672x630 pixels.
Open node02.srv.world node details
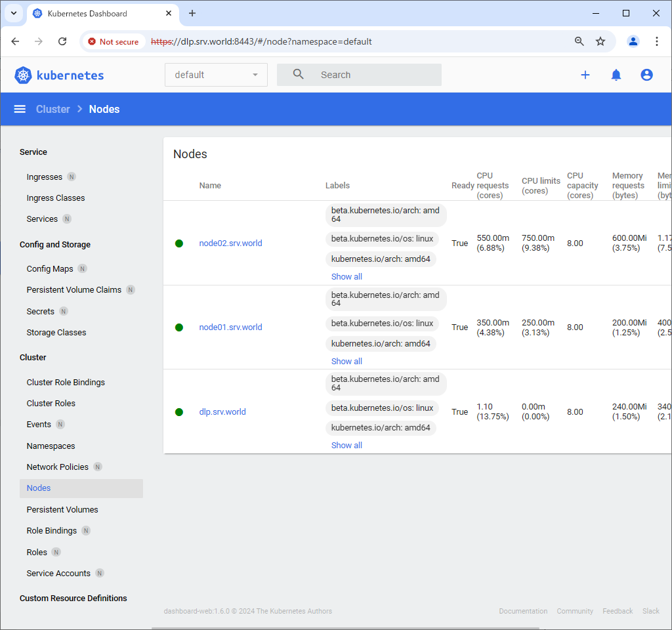(230, 243)
